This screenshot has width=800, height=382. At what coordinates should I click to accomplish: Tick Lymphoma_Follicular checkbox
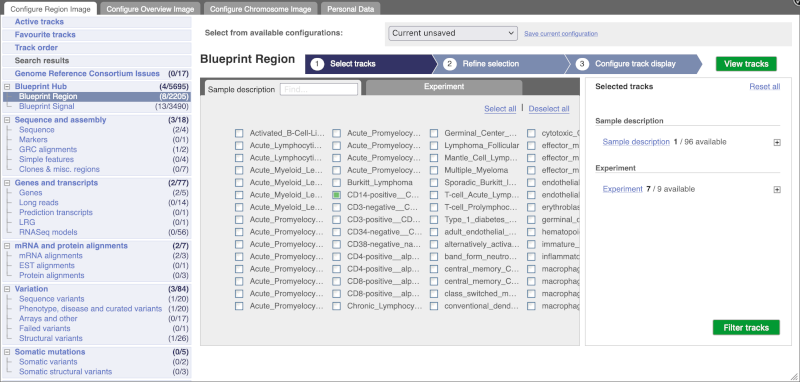point(434,145)
